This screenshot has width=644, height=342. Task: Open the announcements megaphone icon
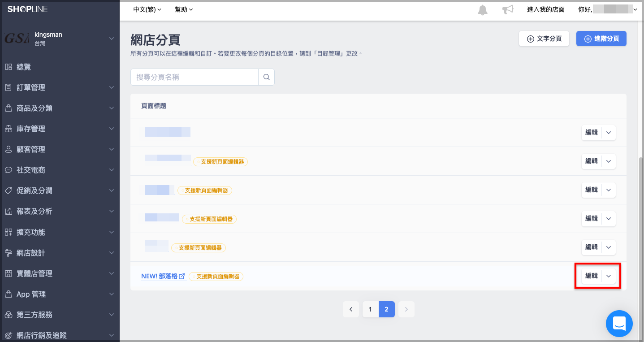(508, 9)
